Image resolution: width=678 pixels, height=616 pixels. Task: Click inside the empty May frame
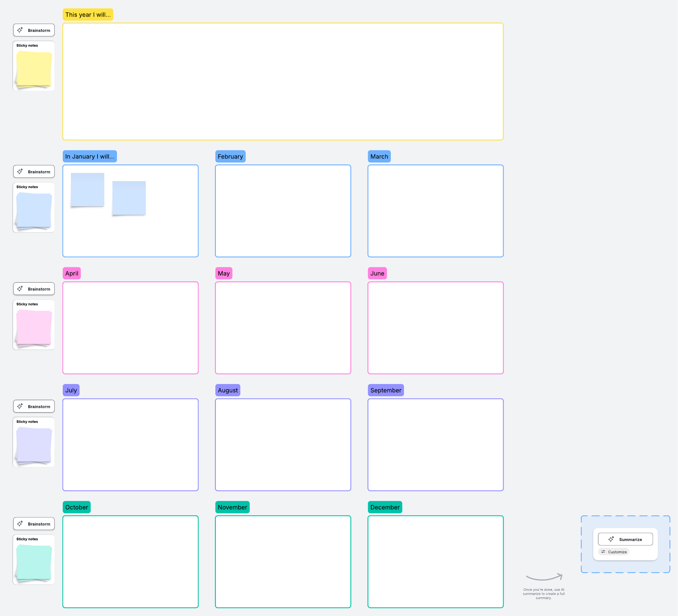coord(283,328)
